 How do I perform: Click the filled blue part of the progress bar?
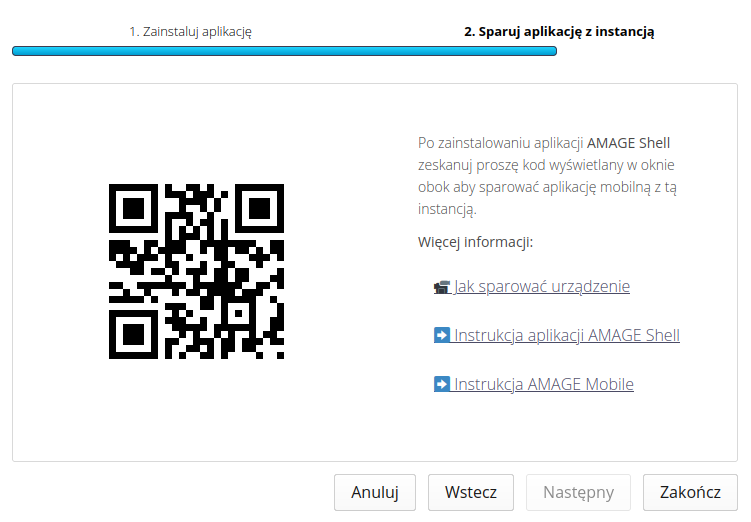coord(284,51)
